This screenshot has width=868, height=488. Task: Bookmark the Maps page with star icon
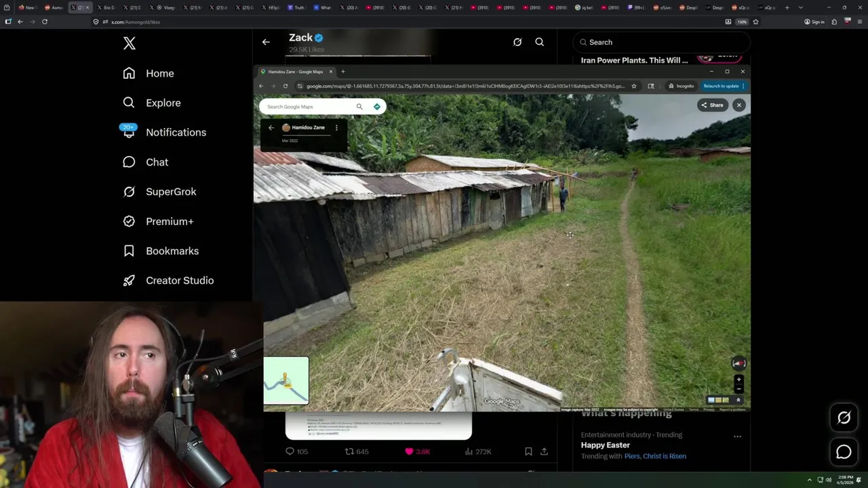634,86
